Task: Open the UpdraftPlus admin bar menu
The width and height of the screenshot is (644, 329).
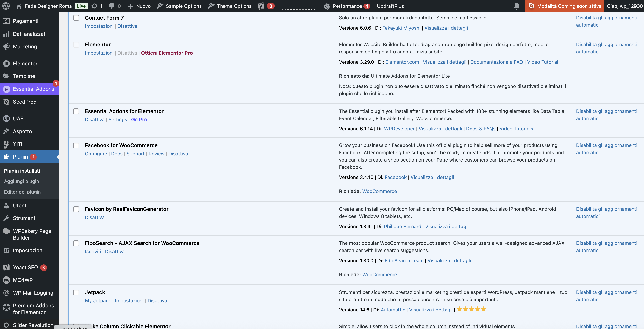Action: 390,6
